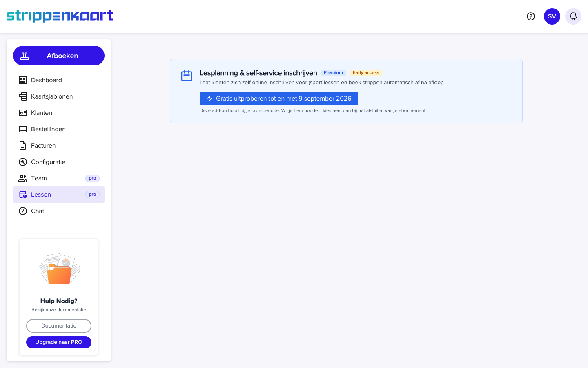
Task: Click the Bestellingen icon in sidebar
Action: point(23,129)
